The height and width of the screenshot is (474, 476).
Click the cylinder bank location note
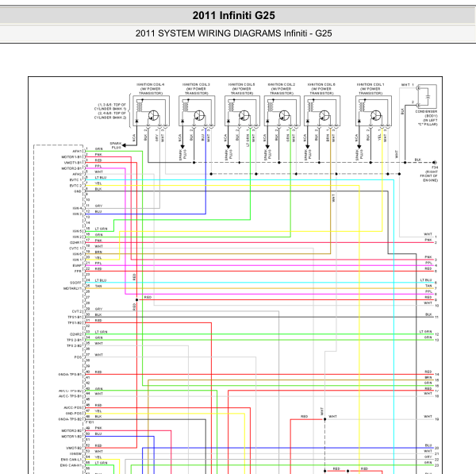pos(110,111)
